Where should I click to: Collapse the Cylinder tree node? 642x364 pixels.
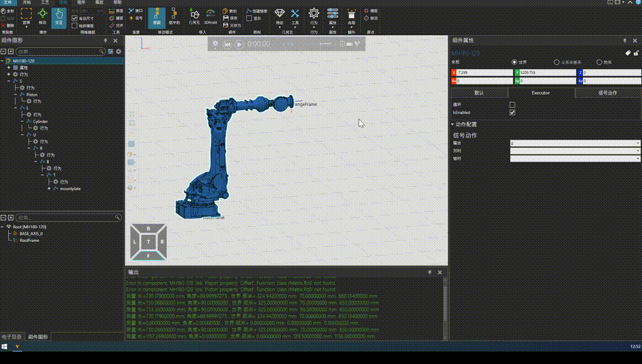pos(22,122)
